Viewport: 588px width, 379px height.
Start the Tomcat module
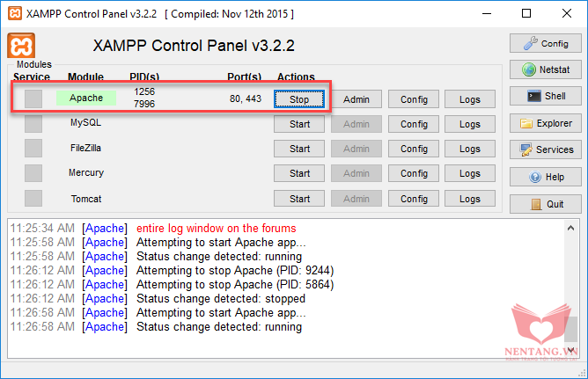pyautogui.click(x=299, y=199)
